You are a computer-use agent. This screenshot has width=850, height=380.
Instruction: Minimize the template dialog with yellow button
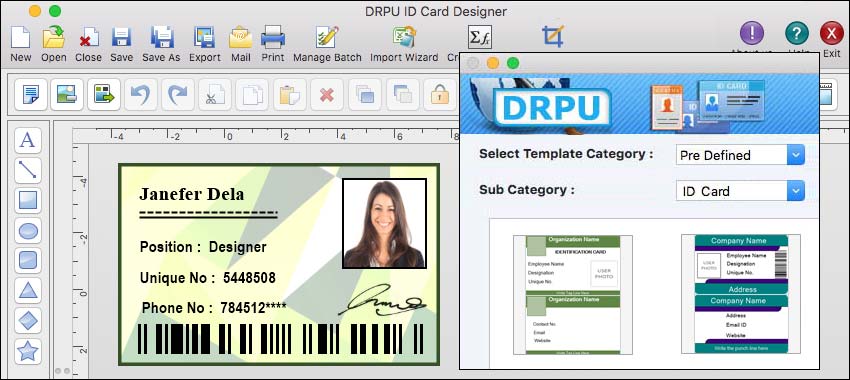[493, 63]
